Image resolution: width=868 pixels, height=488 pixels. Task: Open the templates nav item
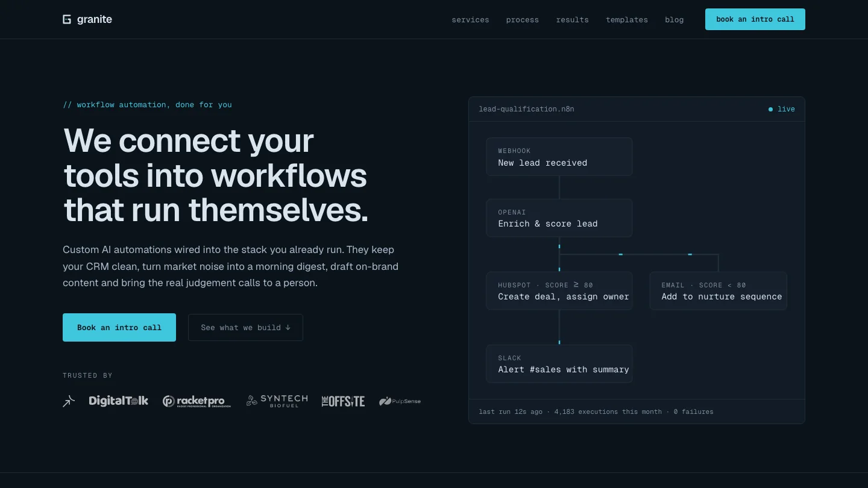[x=627, y=20]
